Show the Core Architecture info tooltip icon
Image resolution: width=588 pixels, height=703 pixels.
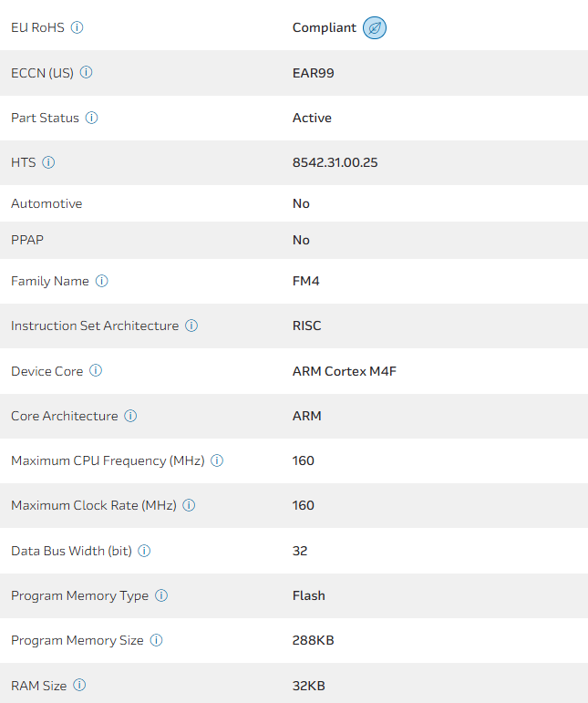[130, 416]
